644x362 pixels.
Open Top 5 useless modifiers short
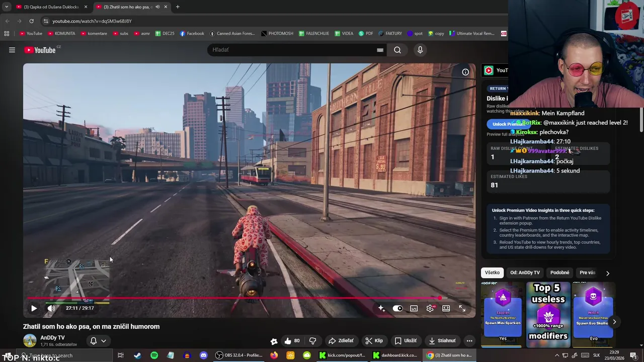pyautogui.click(x=548, y=314)
